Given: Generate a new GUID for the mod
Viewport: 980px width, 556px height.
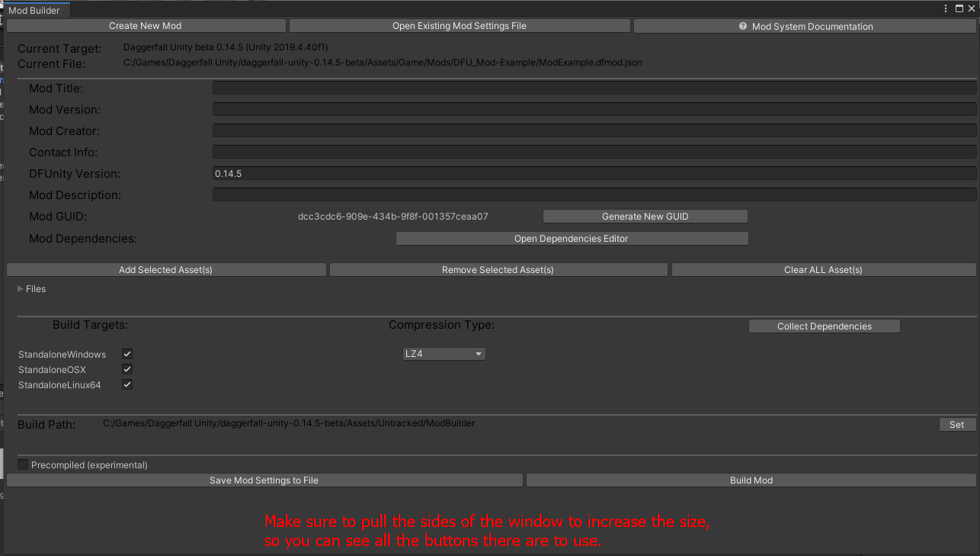Looking at the screenshot, I should coord(645,217).
